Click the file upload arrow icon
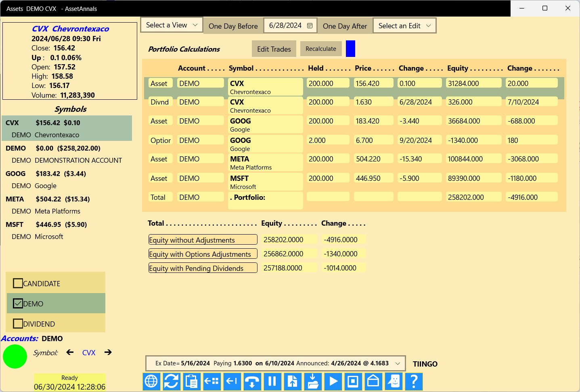 click(293, 381)
